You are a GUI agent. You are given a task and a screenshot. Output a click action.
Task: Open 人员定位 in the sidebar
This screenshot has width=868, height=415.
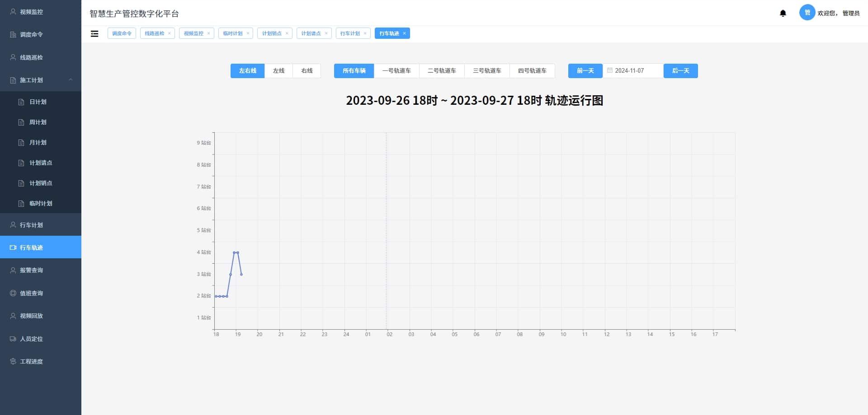pyautogui.click(x=41, y=339)
